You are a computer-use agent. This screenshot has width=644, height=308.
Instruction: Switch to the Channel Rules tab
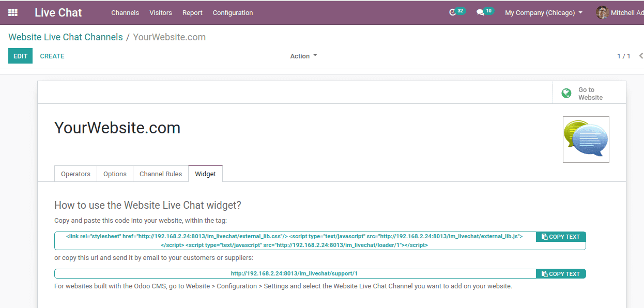161,174
